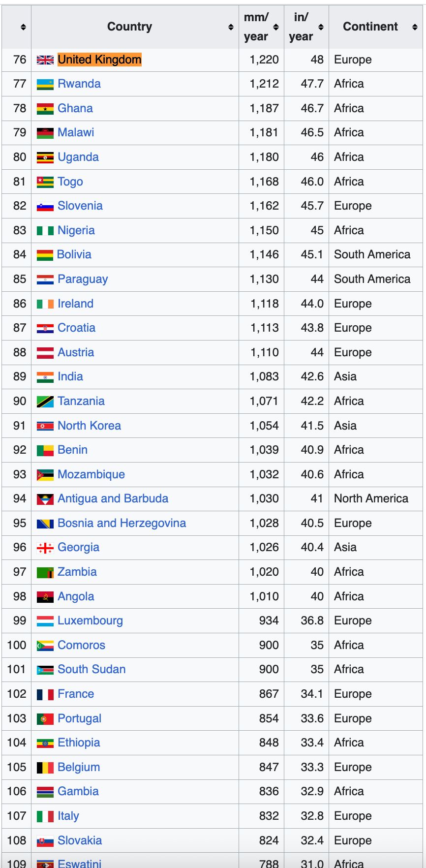Screen dimensions: 426x868
Task: Click the Ghana flag icon
Action: [45, 108]
